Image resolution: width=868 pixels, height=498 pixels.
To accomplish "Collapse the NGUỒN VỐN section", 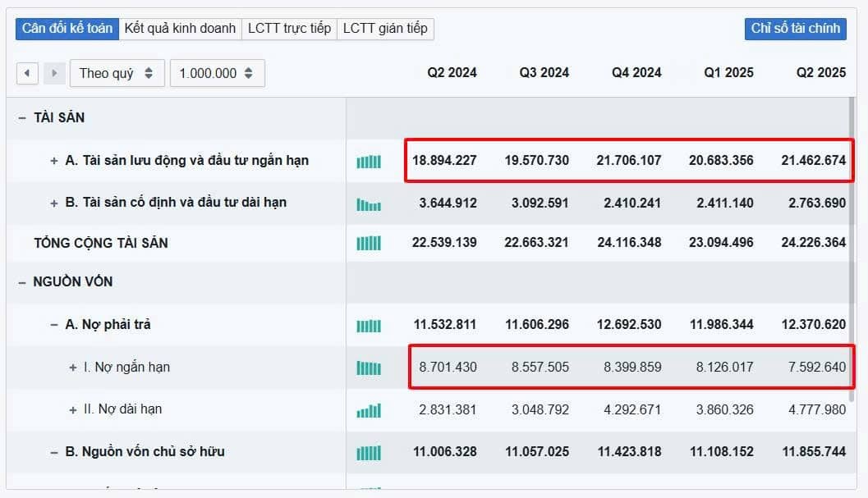I will pos(22,282).
